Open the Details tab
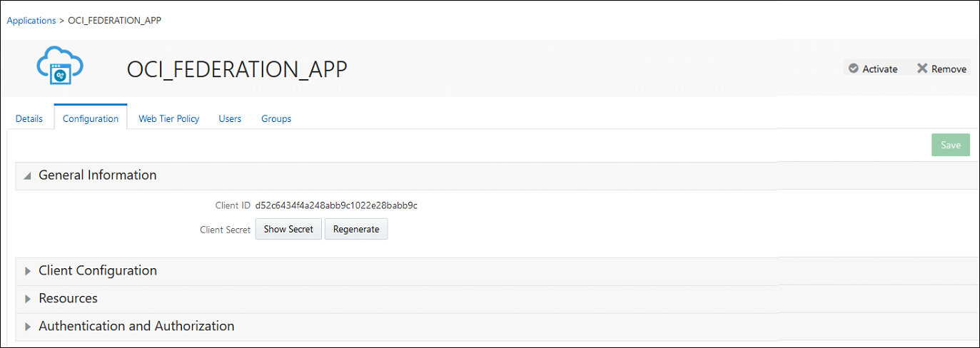Screen dimensions: 980x348 pos(29,118)
